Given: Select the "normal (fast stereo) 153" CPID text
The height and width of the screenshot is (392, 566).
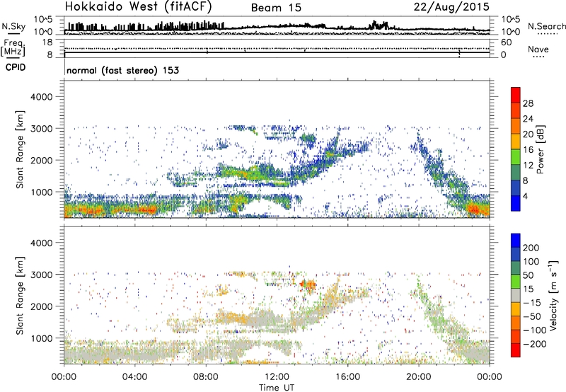Looking at the screenshot, I should (x=122, y=70).
